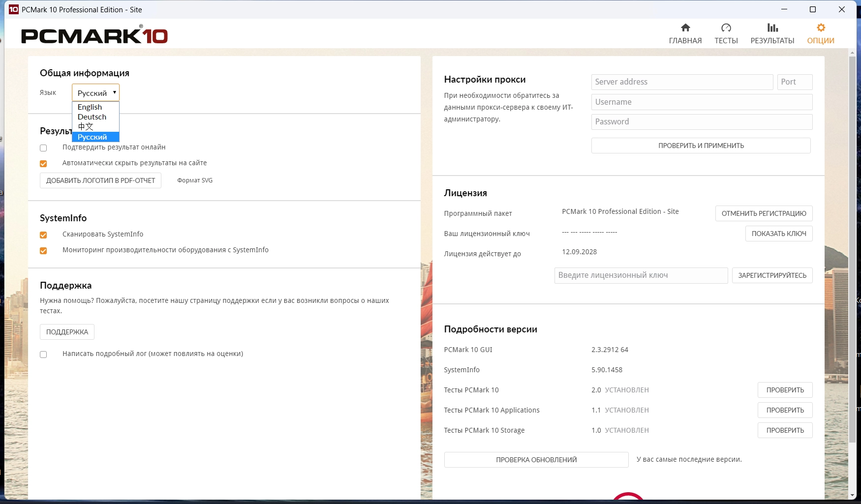Click the home icon for ГЛАВНАЯ
Viewport: 861px width, 504px height.
[685, 28]
